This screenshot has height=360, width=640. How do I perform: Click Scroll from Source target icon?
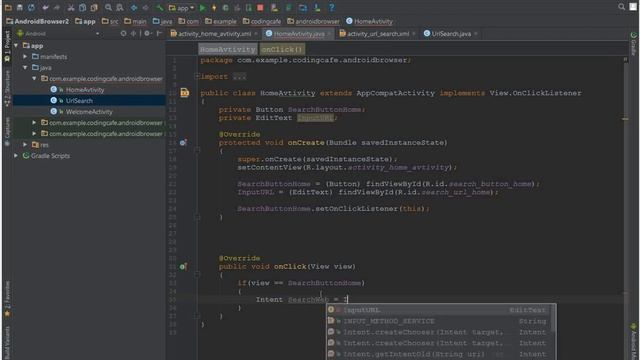pyautogui.click(x=123, y=33)
